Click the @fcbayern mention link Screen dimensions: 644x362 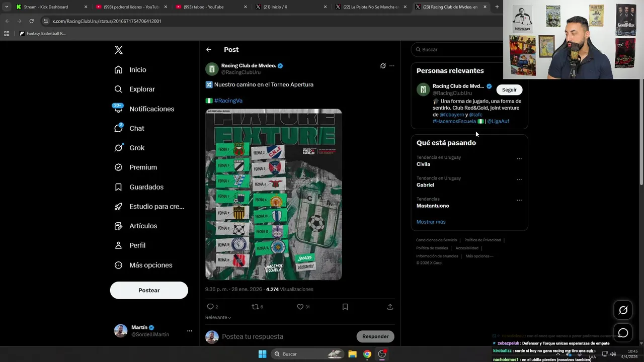452,115
